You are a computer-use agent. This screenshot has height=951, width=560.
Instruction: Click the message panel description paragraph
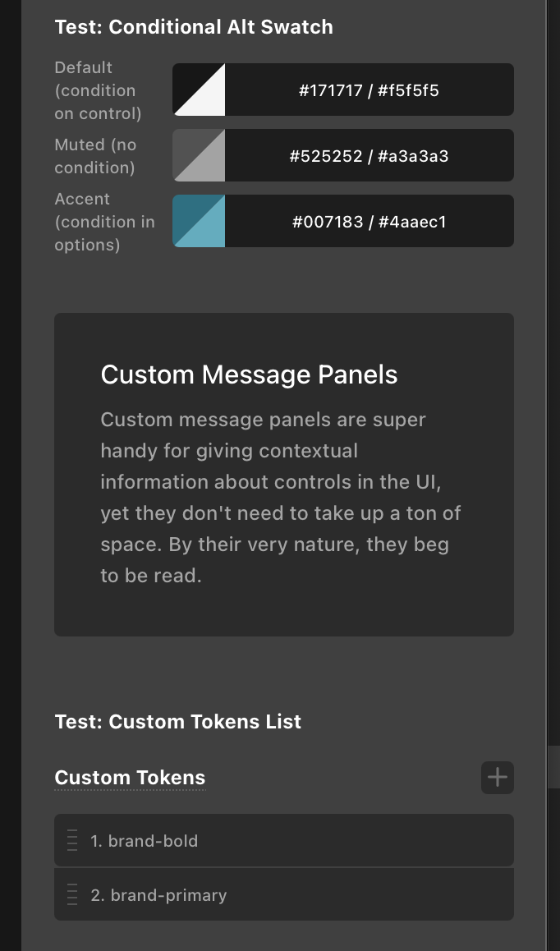click(281, 498)
